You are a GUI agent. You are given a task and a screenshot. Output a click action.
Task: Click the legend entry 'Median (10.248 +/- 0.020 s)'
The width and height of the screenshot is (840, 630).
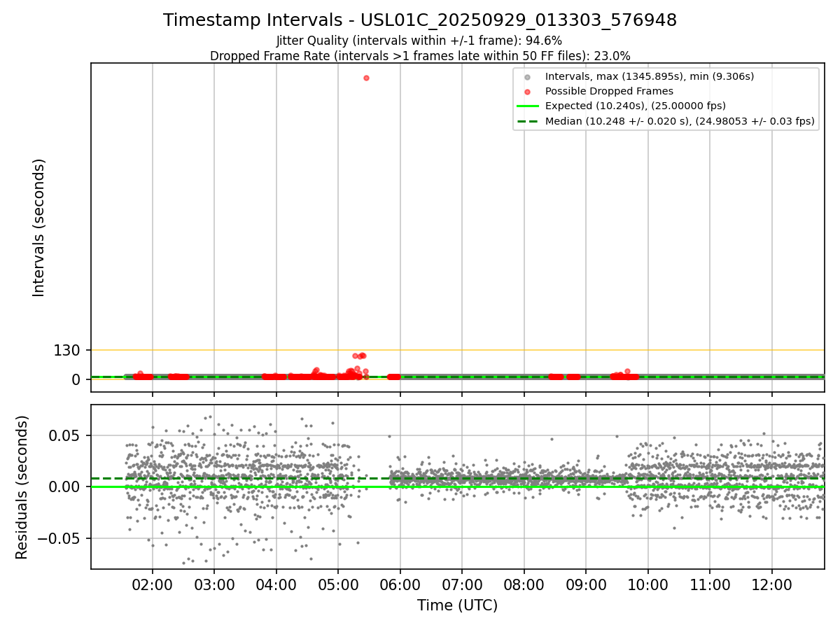680,121
